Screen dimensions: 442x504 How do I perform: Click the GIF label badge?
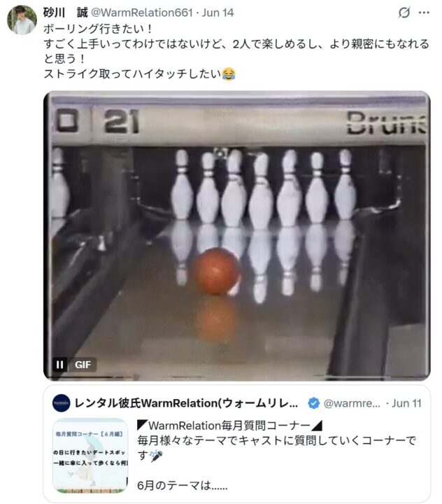pyautogui.click(x=83, y=365)
